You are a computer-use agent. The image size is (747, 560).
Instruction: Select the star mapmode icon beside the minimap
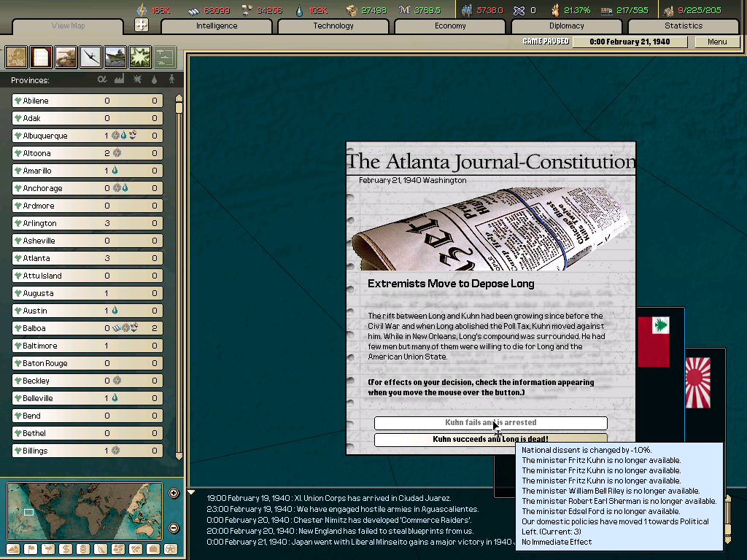pos(169,549)
